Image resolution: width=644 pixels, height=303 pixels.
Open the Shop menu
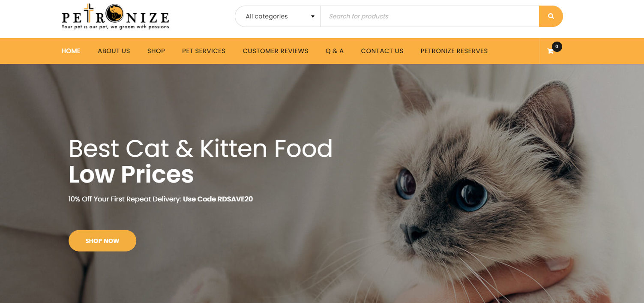pyautogui.click(x=156, y=51)
